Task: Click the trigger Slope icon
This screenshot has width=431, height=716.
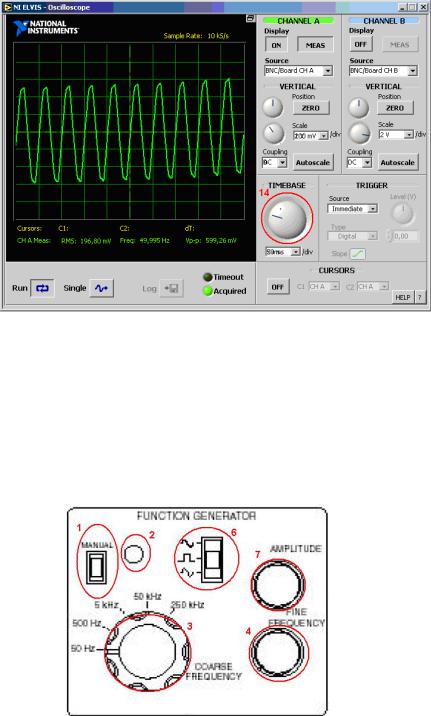Action: coord(358,253)
